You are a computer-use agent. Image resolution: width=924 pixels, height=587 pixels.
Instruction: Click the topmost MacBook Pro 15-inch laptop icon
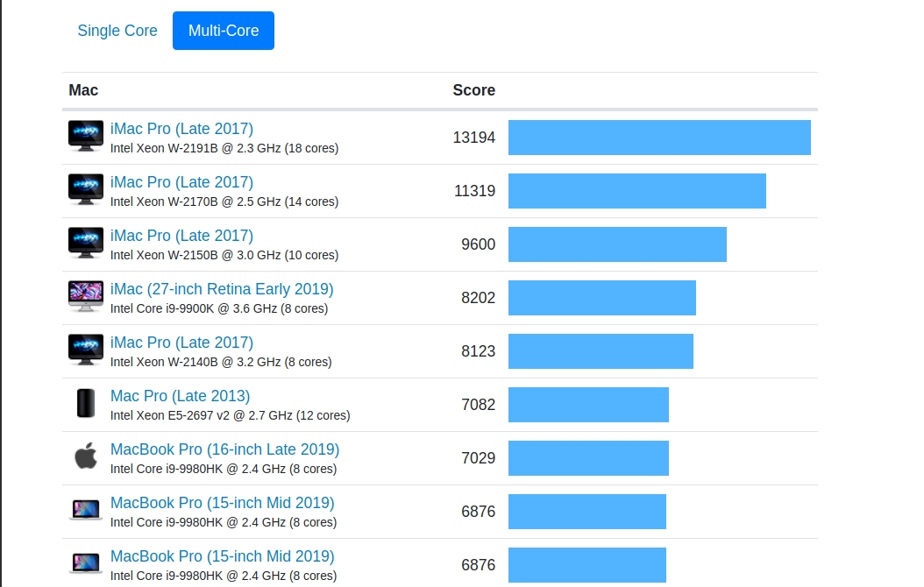[x=86, y=511]
